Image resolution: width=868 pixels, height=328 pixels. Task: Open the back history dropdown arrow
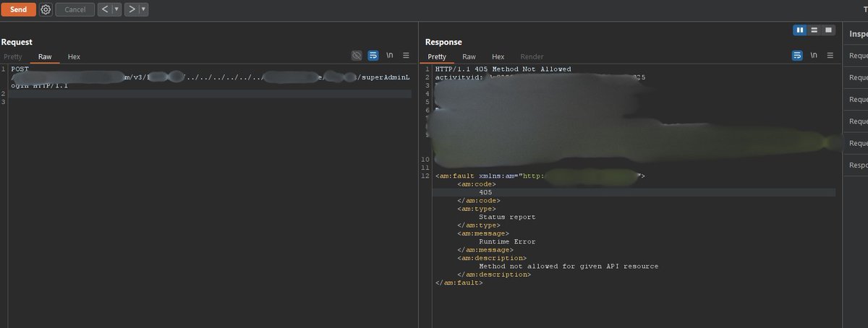point(116,9)
